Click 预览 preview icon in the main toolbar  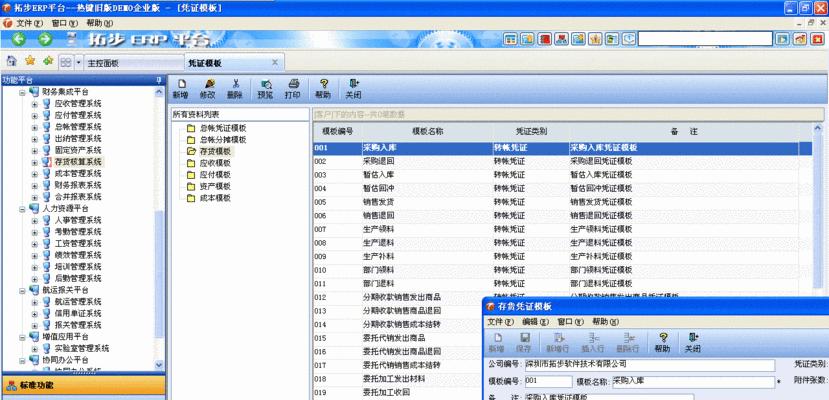265,89
